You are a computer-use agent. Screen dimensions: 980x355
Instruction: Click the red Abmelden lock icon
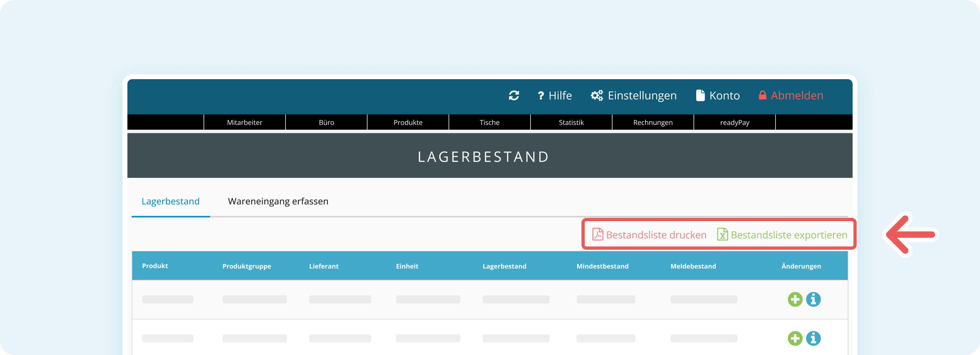pos(762,95)
